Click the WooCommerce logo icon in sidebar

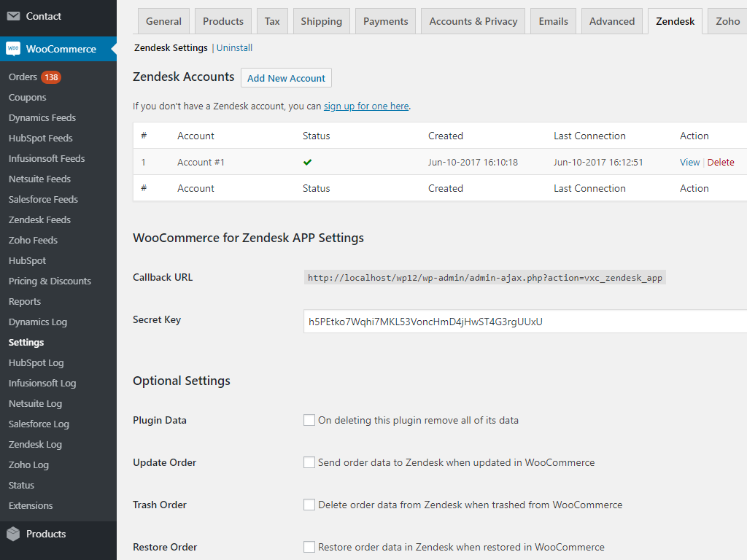[x=13, y=49]
